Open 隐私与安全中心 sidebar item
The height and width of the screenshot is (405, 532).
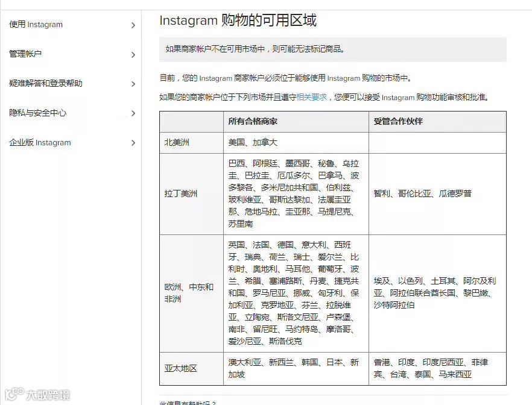37,113
